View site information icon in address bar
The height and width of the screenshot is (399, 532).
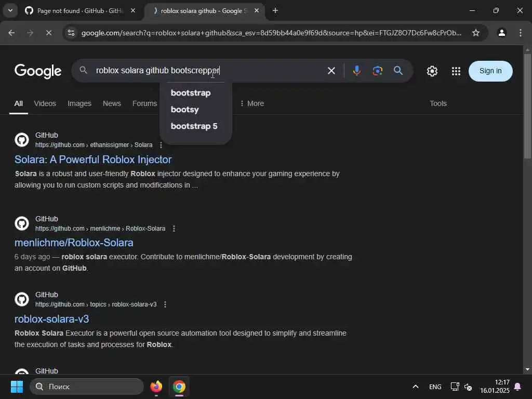click(71, 33)
